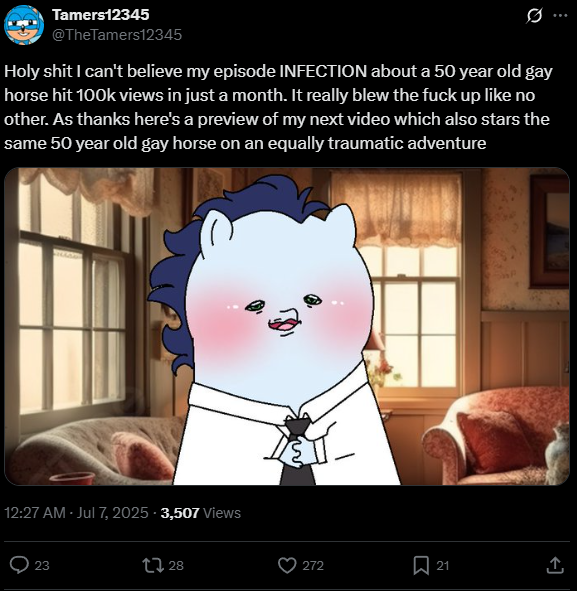
Task: Open the @TheTamers12345 handle link
Action: click(117, 35)
